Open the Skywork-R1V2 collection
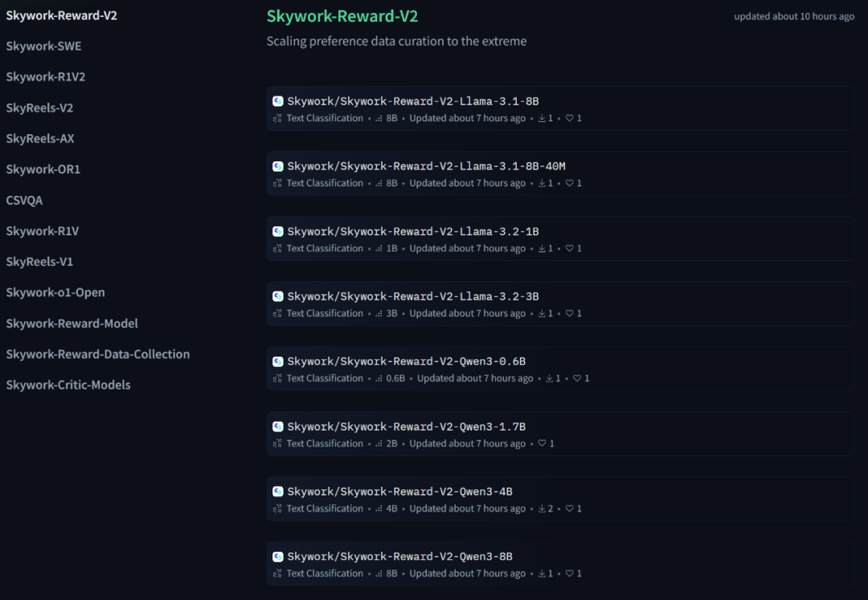 pyautogui.click(x=45, y=77)
